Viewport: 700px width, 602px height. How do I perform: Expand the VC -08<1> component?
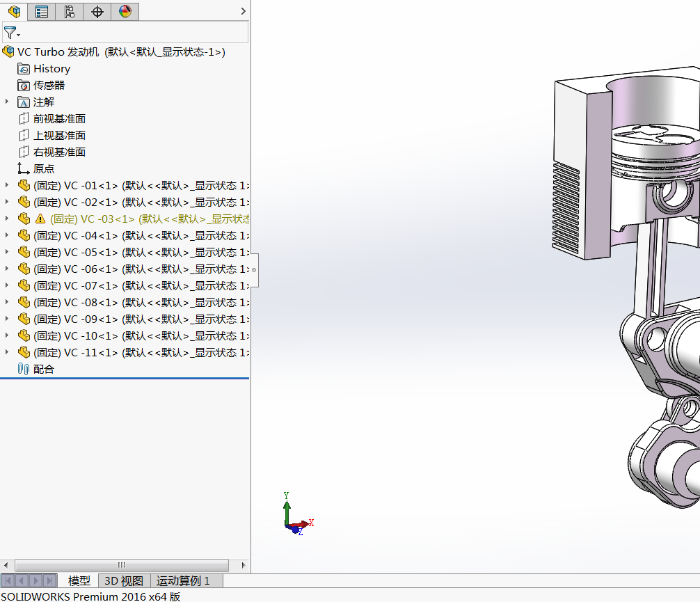7,302
